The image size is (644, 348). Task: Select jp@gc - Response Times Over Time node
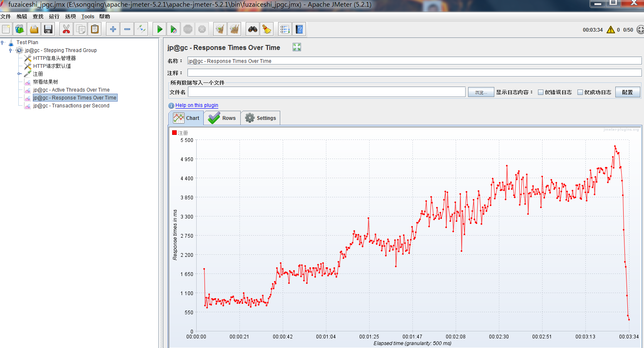[x=75, y=98]
